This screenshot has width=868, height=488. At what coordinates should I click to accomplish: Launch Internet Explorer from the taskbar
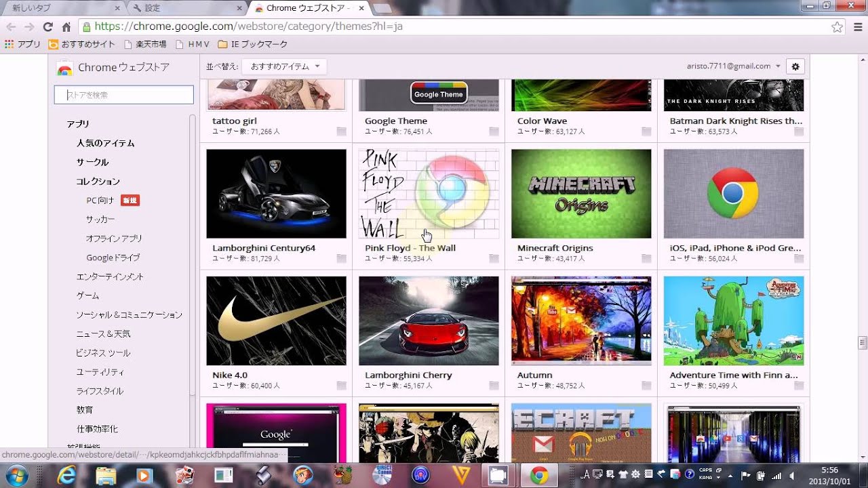pyautogui.click(x=67, y=476)
